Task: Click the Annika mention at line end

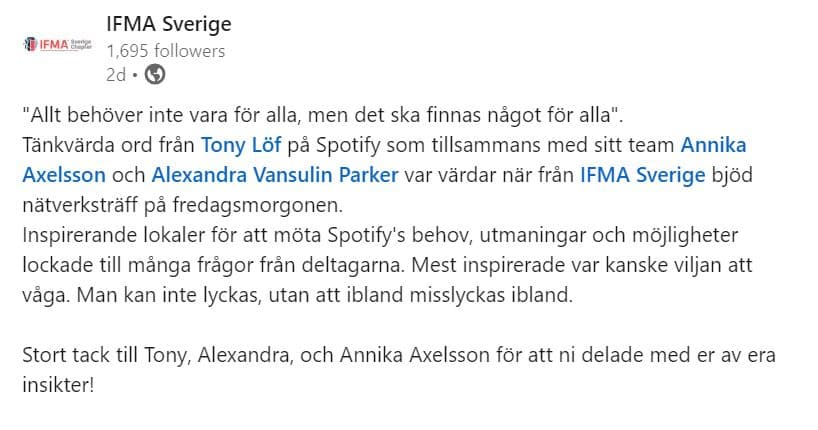Action: click(713, 145)
